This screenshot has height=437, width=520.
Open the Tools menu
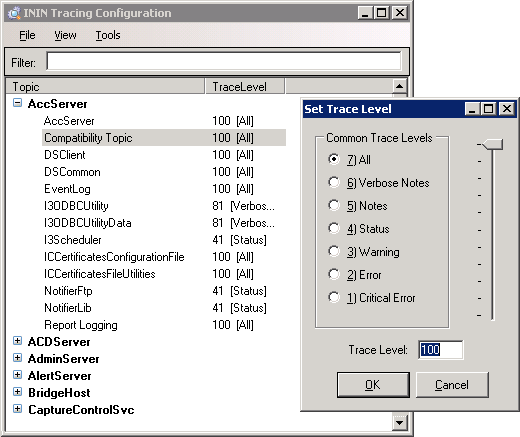[108, 35]
